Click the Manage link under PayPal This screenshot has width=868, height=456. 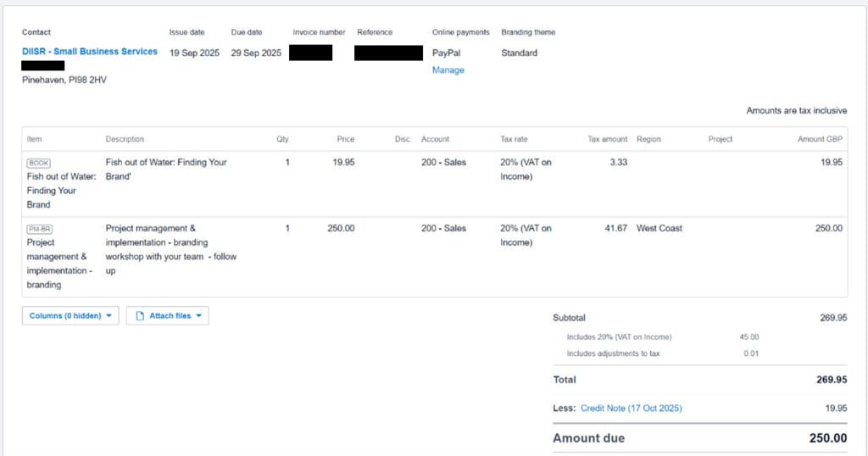point(448,70)
